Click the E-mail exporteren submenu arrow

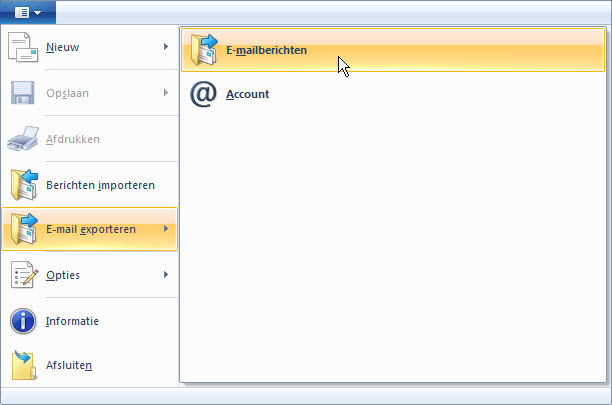click(x=166, y=230)
